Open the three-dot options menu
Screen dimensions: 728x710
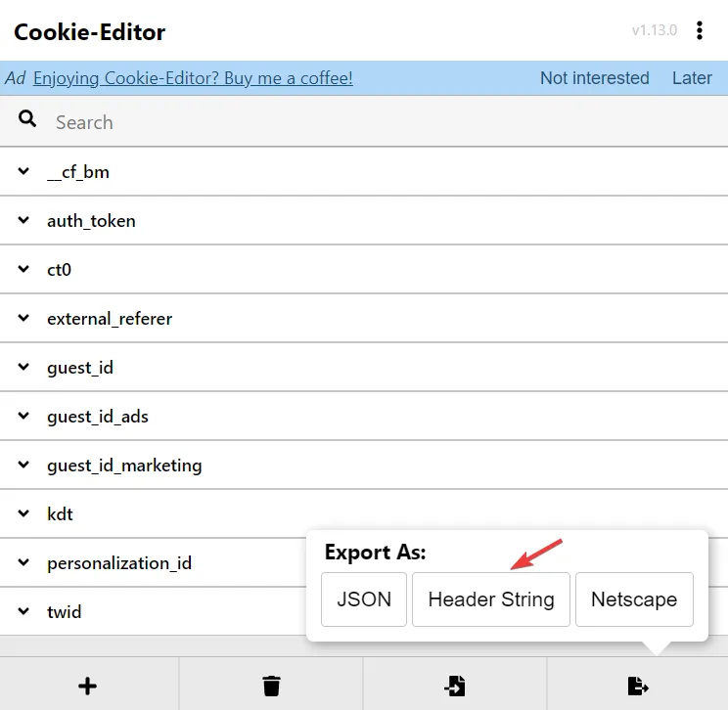point(699,30)
